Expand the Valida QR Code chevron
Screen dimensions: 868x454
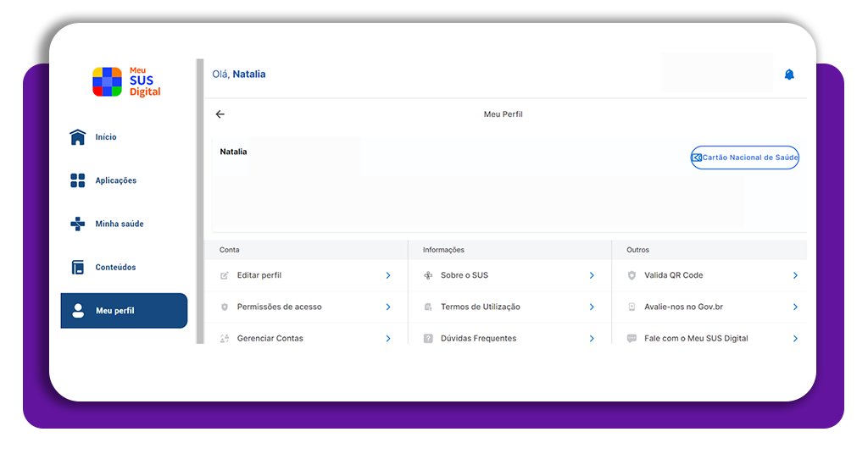(795, 275)
